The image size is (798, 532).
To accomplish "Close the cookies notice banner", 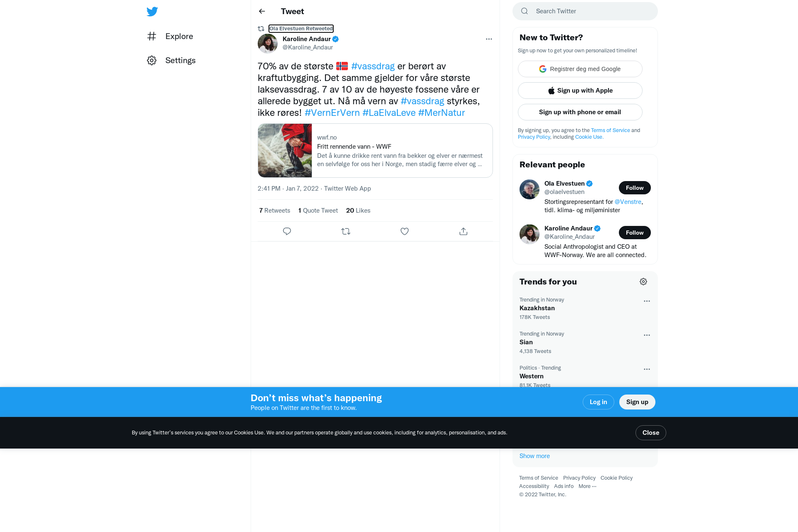I will [x=650, y=433].
